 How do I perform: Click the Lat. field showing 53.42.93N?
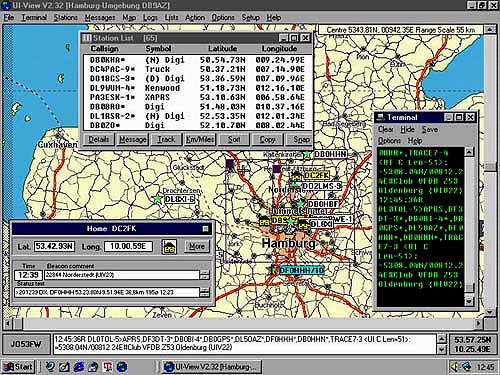[55, 247]
